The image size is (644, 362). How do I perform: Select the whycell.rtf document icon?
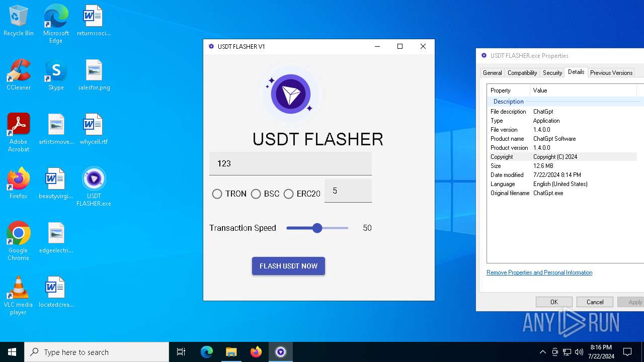94,130
